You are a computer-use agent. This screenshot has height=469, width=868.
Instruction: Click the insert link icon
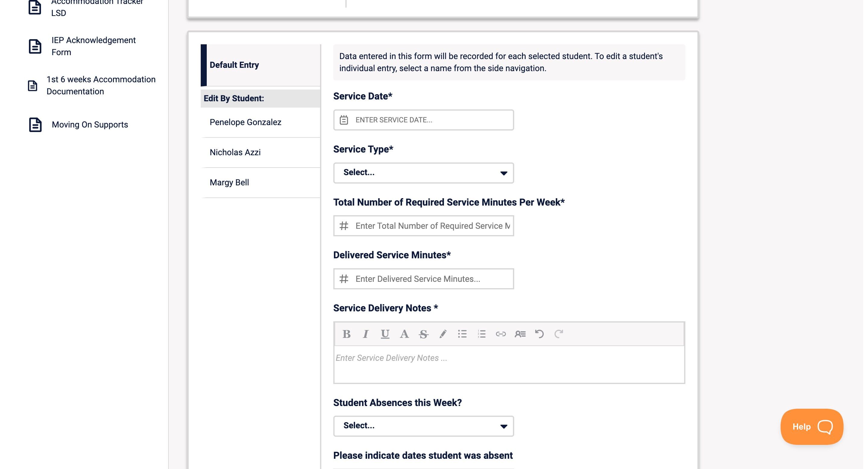[x=501, y=334]
